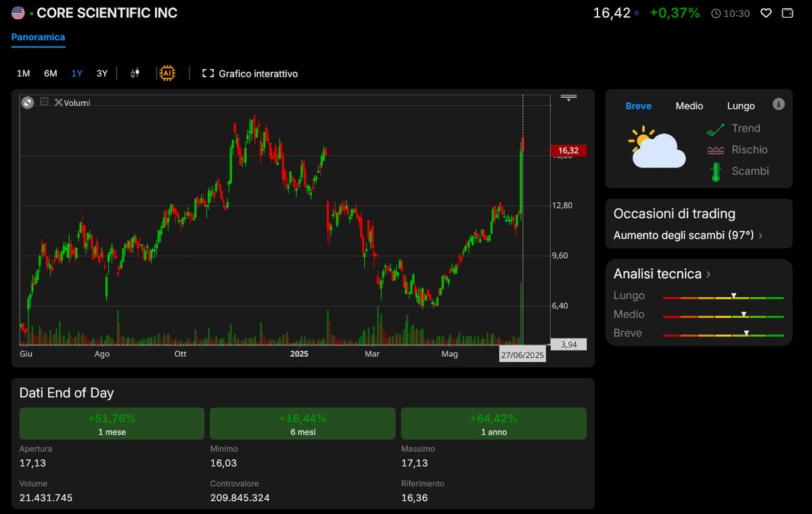Screen dimensions: 812x514
Task: Open the AI chip analysis icon
Action: pos(166,73)
